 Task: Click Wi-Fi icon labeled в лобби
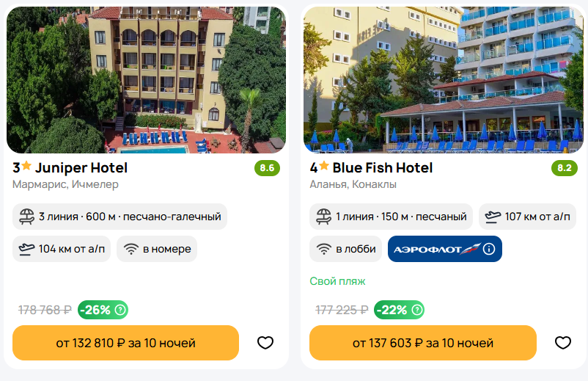tap(323, 250)
